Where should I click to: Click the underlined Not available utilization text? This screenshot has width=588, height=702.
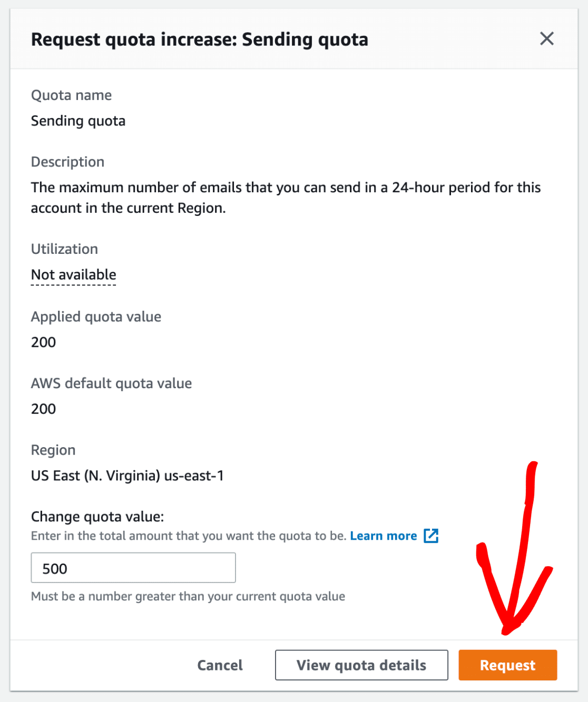click(74, 275)
